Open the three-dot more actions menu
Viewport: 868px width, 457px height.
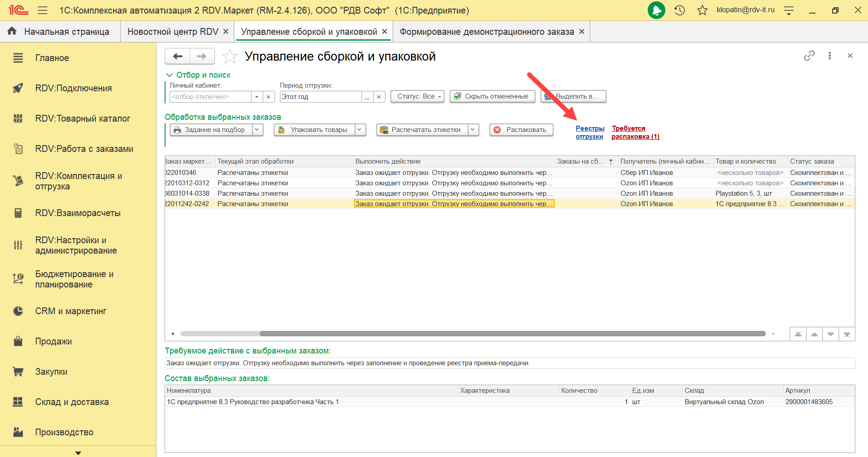click(830, 56)
